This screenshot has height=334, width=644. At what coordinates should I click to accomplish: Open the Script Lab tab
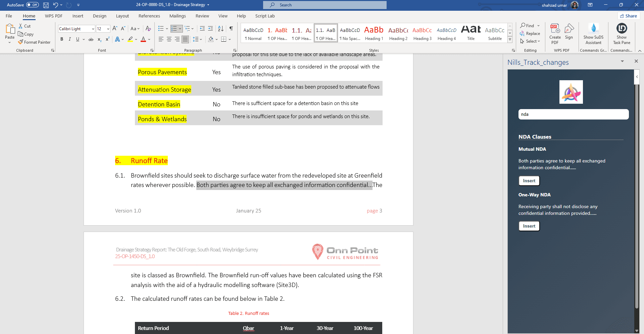pos(265,16)
